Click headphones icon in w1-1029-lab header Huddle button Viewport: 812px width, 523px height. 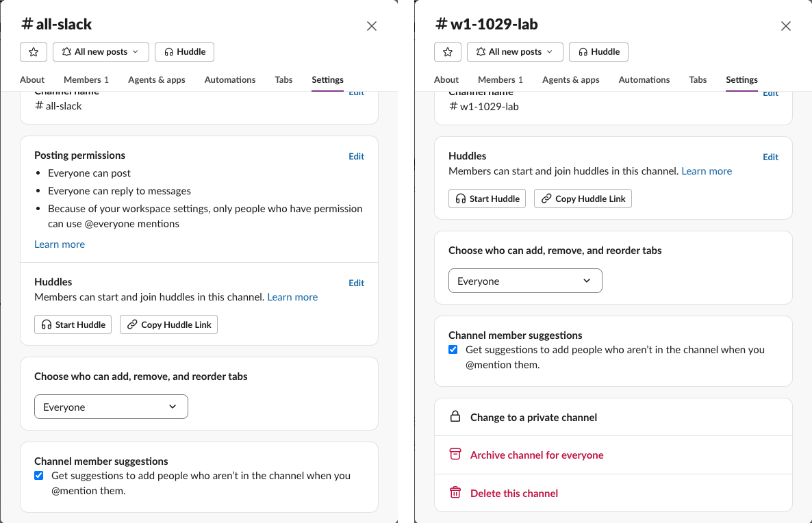(583, 52)
